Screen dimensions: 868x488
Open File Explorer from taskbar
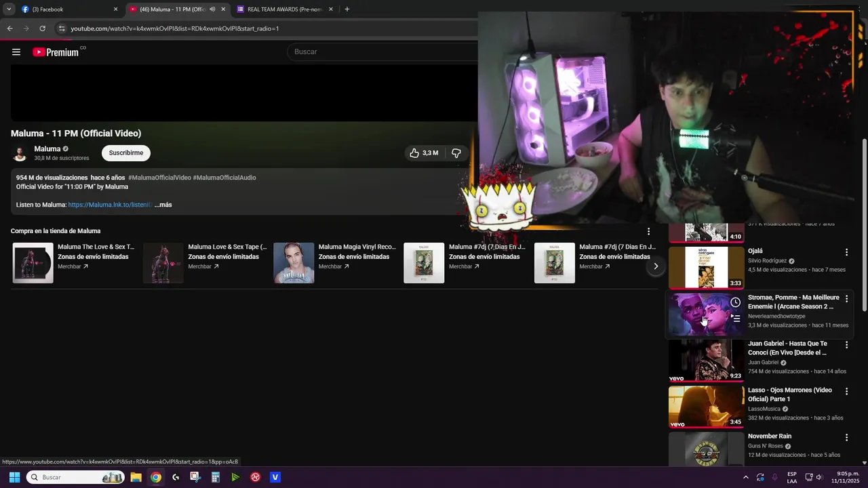pos(136,477)
